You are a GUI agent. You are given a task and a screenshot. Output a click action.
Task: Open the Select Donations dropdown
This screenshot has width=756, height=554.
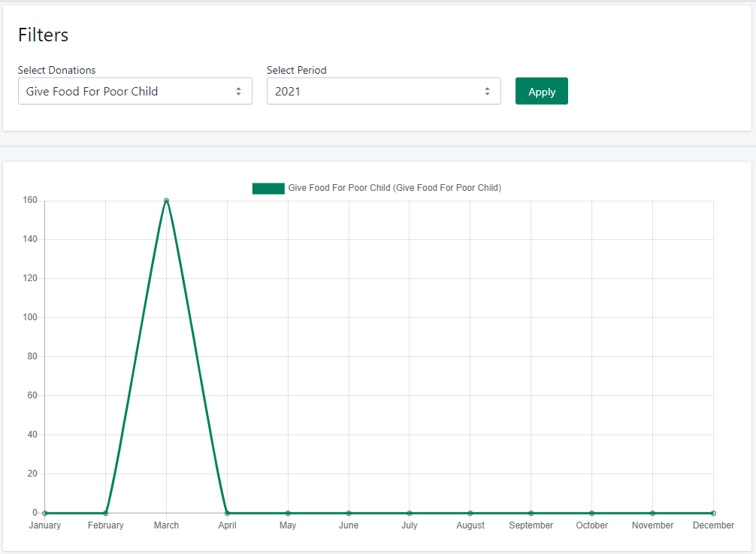click(x=128, y=91)
